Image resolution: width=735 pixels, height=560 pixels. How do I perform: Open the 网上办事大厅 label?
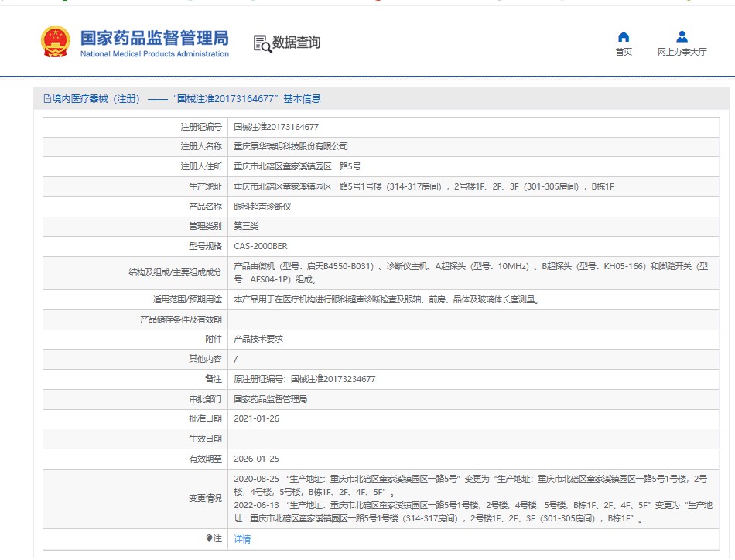click(x=682, y=52)
